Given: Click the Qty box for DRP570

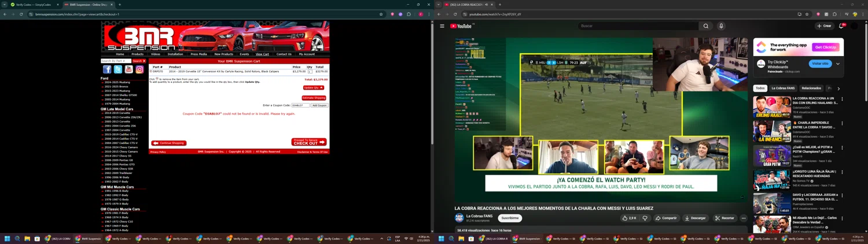Looking at the screenshot, I should pyautogui.click(x=310, y=72).
